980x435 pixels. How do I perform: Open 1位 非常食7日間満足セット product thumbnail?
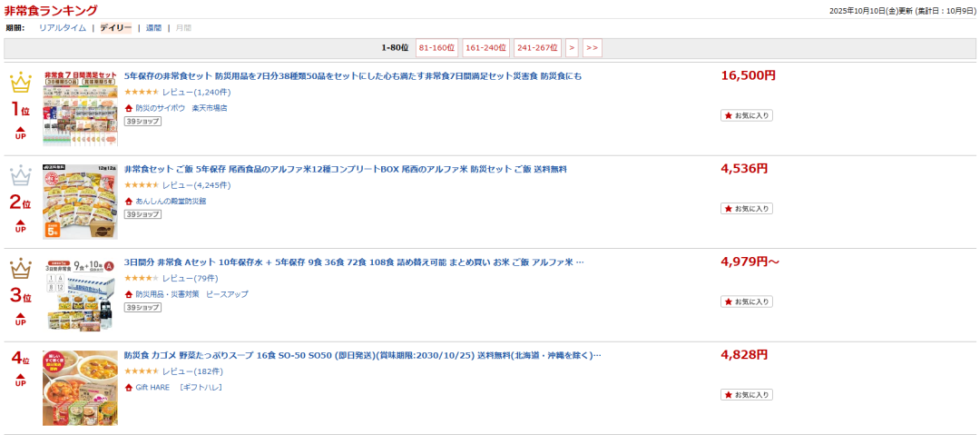tap(80, 108)
